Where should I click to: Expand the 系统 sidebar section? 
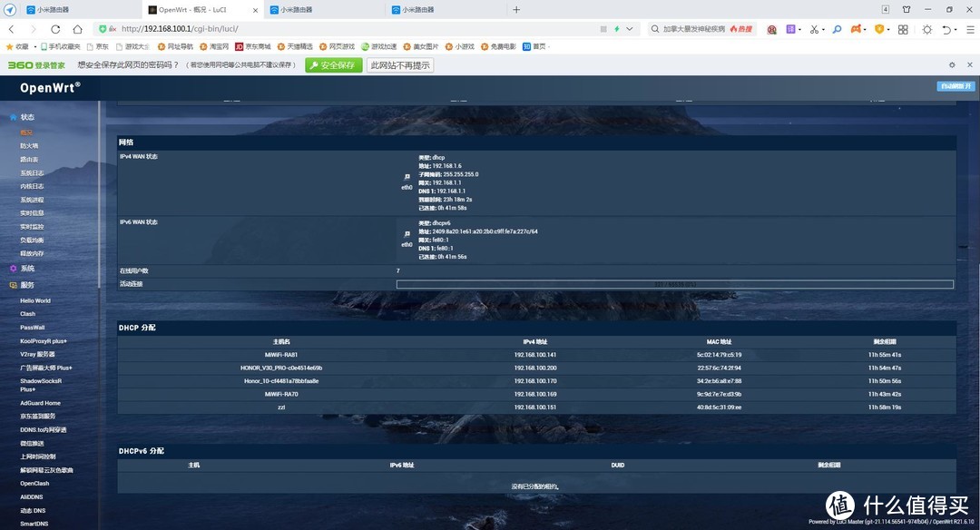click(27, 269)
